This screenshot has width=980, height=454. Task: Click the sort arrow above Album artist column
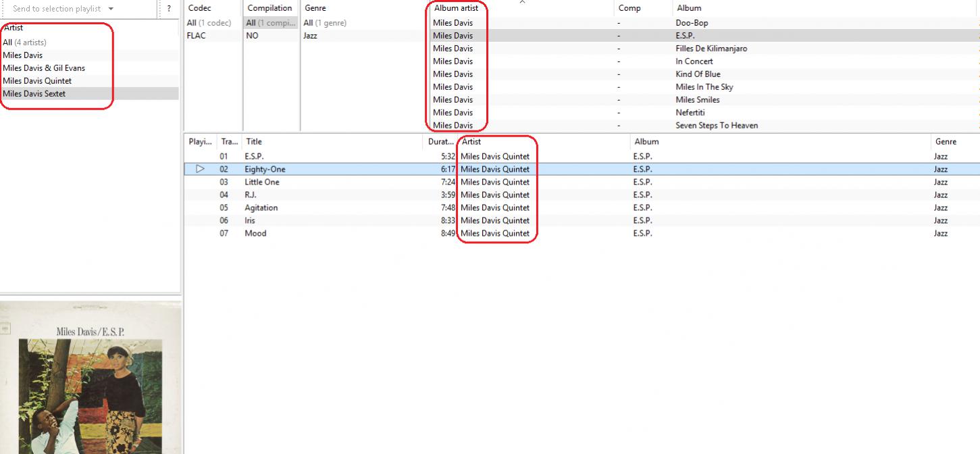[521, 3]
